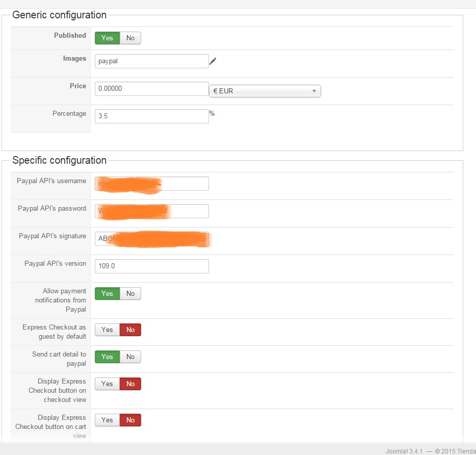Click the Percentage label
The width and height of the screenshot is (476, 455).
69,114
